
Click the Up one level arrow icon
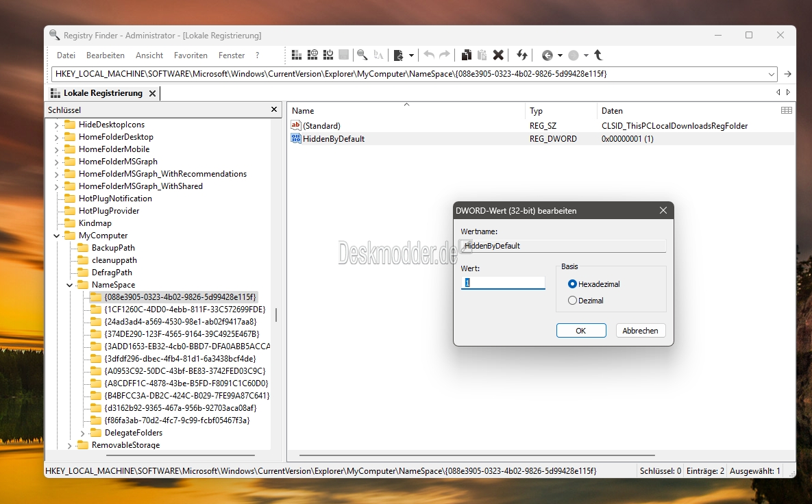click(598, 55)
